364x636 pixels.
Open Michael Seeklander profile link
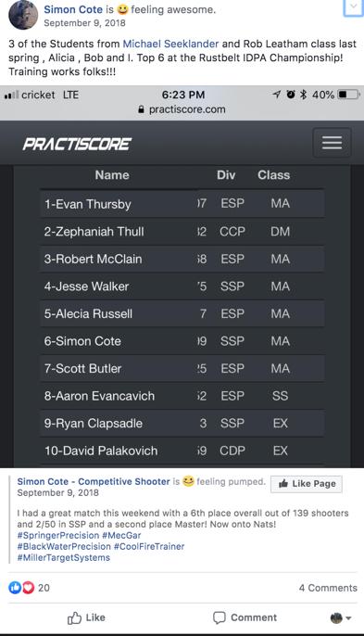point(170,44)
